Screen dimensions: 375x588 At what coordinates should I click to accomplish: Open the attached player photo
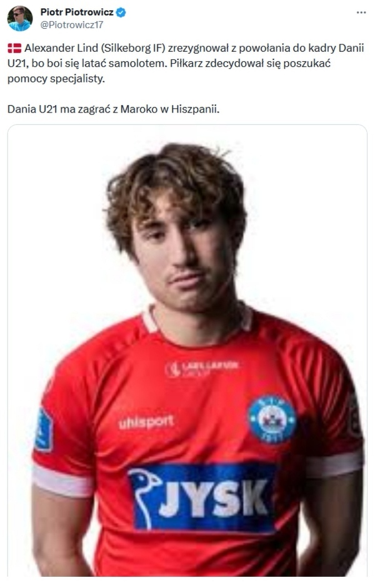[x=187, y=351]
